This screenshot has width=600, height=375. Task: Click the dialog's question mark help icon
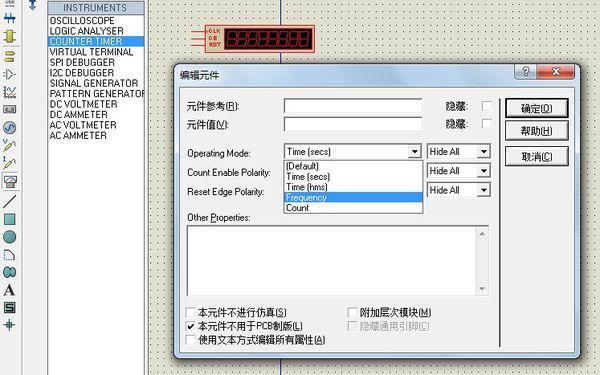526,72
